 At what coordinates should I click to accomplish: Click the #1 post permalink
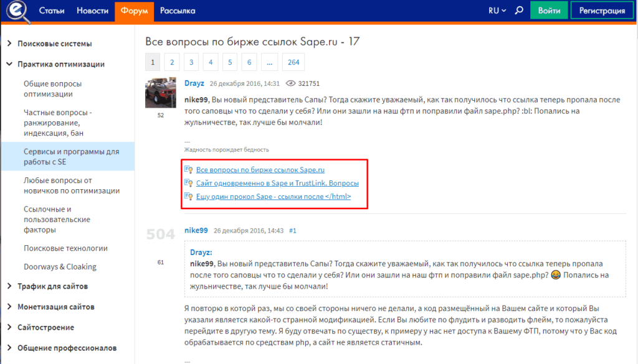[x=293, y=231]
